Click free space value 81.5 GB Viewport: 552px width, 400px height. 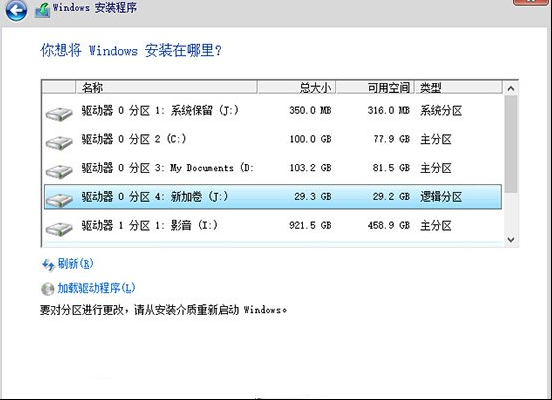[x=391, y=168]
